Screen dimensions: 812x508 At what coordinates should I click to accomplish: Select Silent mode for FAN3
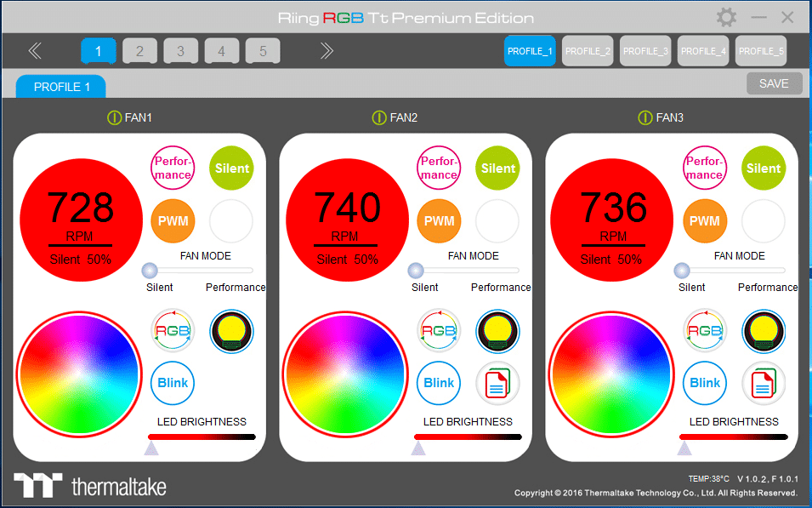(764, 168)
